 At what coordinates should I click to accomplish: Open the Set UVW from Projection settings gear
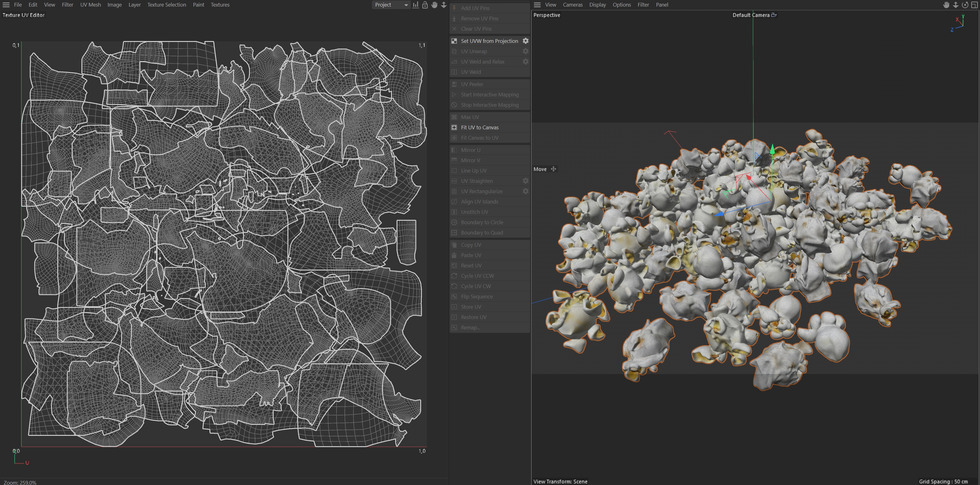point(525,41)
